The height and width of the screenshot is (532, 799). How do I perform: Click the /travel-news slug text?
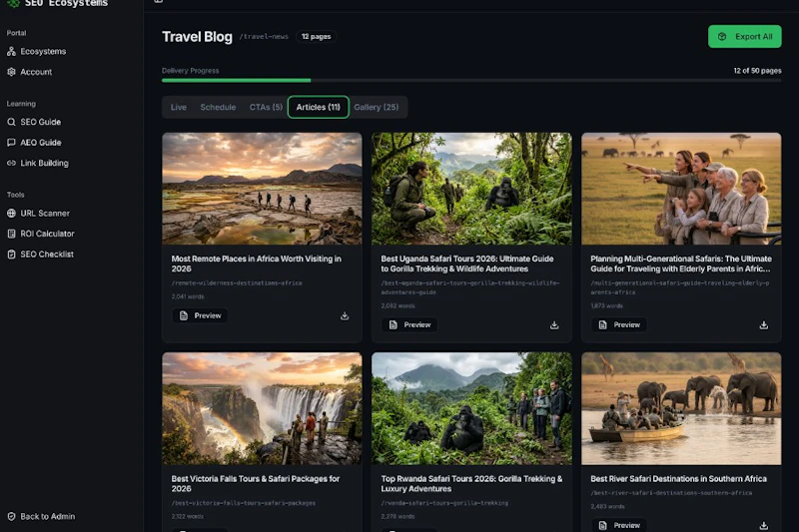(x=264, y=37)
